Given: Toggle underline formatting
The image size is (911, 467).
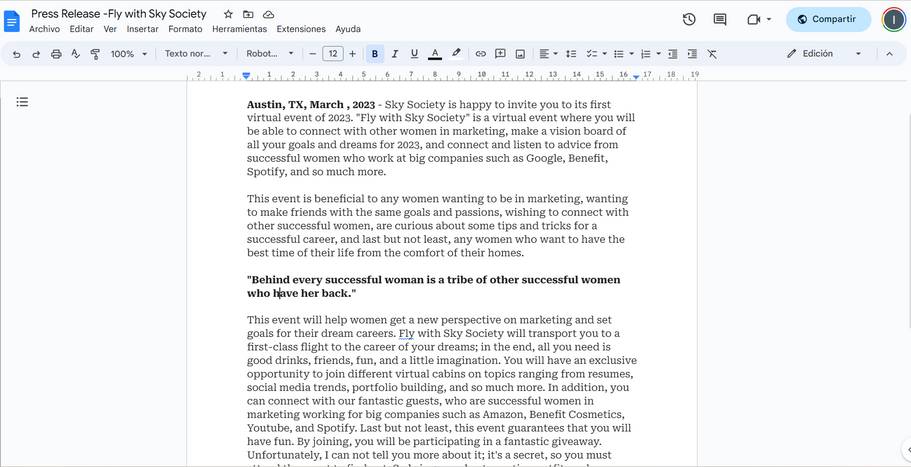Looking at the screenshot, I should tap(414, 54).
